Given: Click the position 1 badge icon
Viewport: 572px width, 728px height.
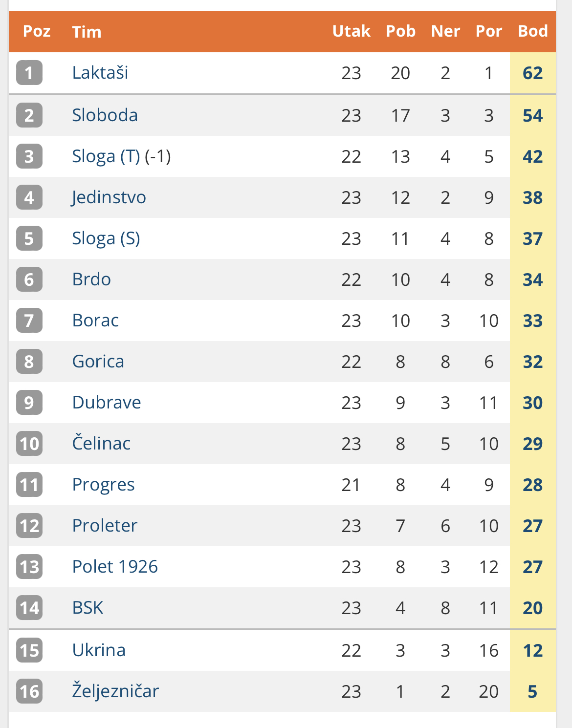Looking at the screenshot, I should tap(29, 73).
